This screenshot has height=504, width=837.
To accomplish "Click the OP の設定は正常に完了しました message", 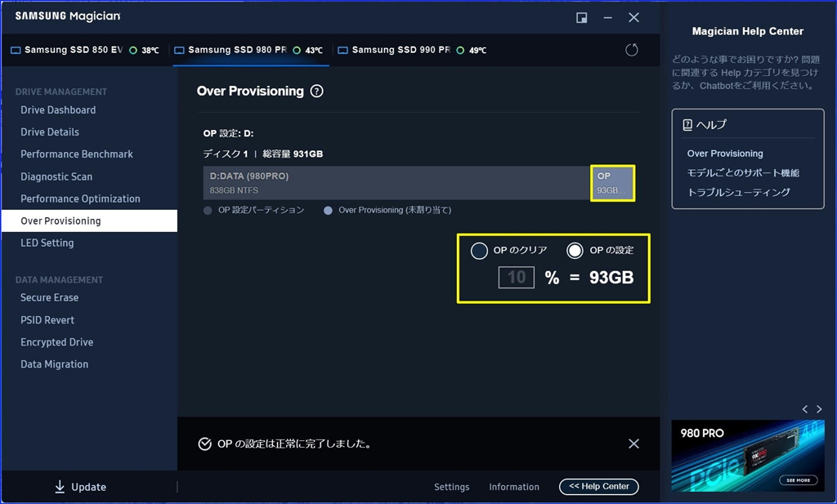I will [294, 444].
